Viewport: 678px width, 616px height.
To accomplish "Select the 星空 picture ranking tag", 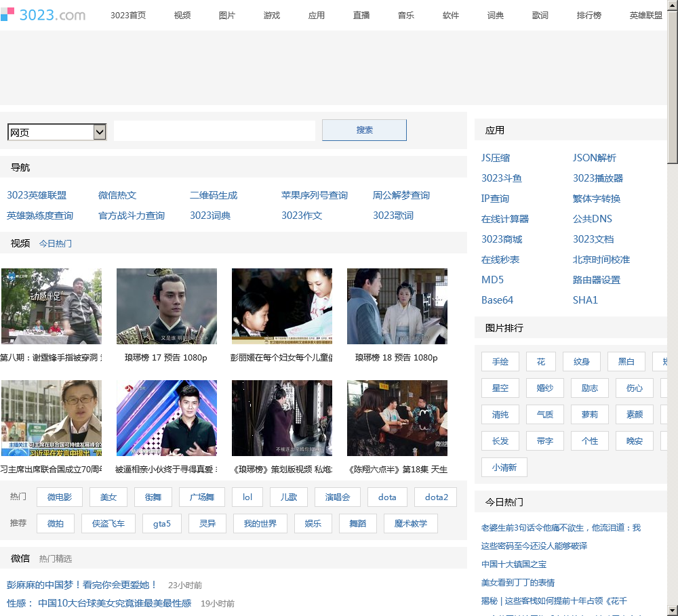I will pyautogui.click(x=500, y=388).
